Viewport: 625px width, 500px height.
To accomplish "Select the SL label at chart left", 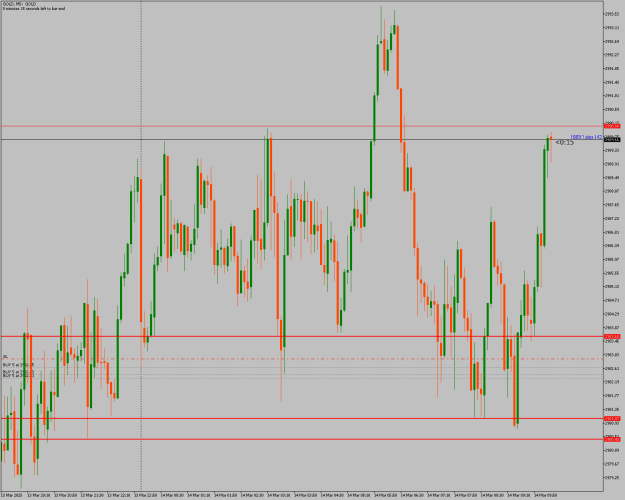I will [5, 356].
